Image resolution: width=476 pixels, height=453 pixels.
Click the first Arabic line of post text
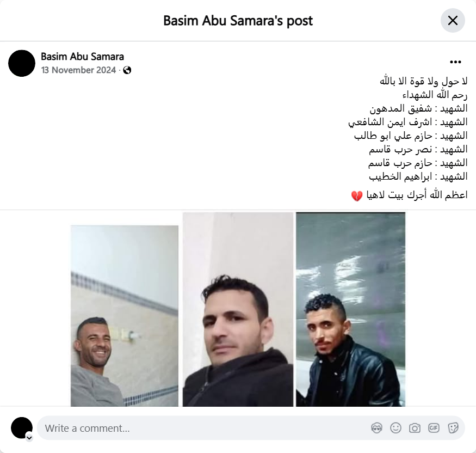pos(423,81)
